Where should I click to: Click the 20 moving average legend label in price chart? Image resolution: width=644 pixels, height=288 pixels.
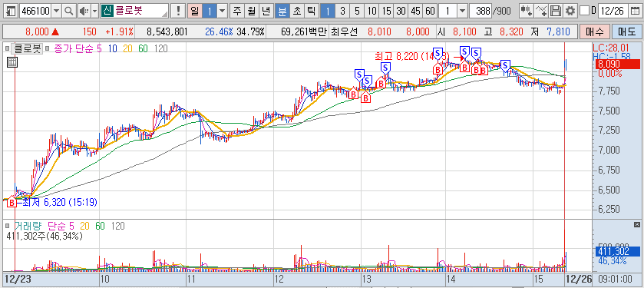127,48
